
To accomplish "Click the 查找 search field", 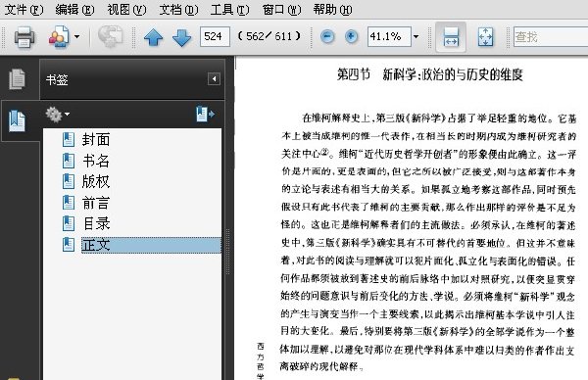I will coord(551,36).
